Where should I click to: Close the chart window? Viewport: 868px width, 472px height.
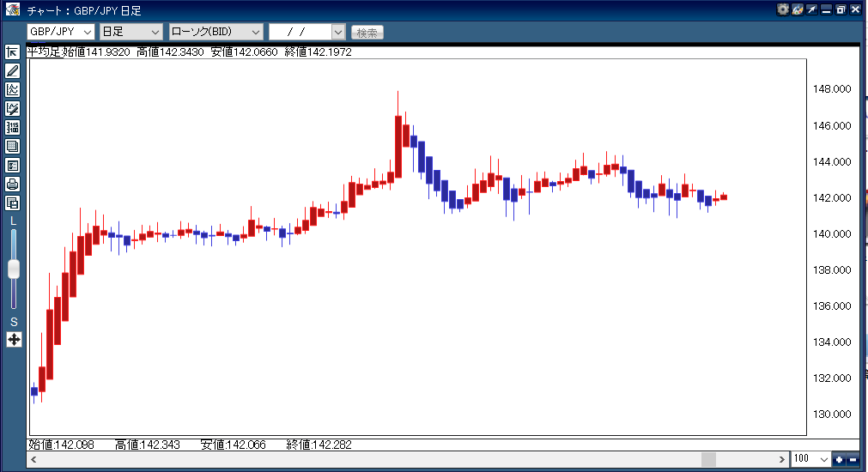(x=855, y=9)
